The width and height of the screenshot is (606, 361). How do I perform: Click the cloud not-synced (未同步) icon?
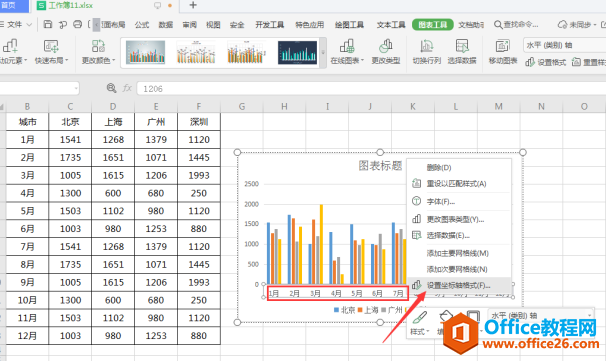pos(562,25)
